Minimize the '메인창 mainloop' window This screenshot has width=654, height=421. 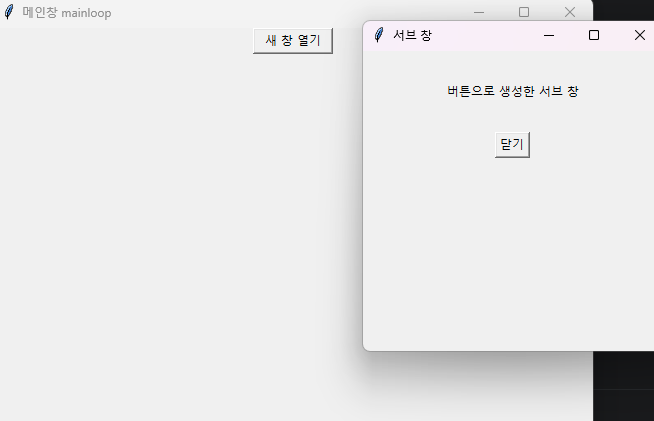click(x=479, y=13)
